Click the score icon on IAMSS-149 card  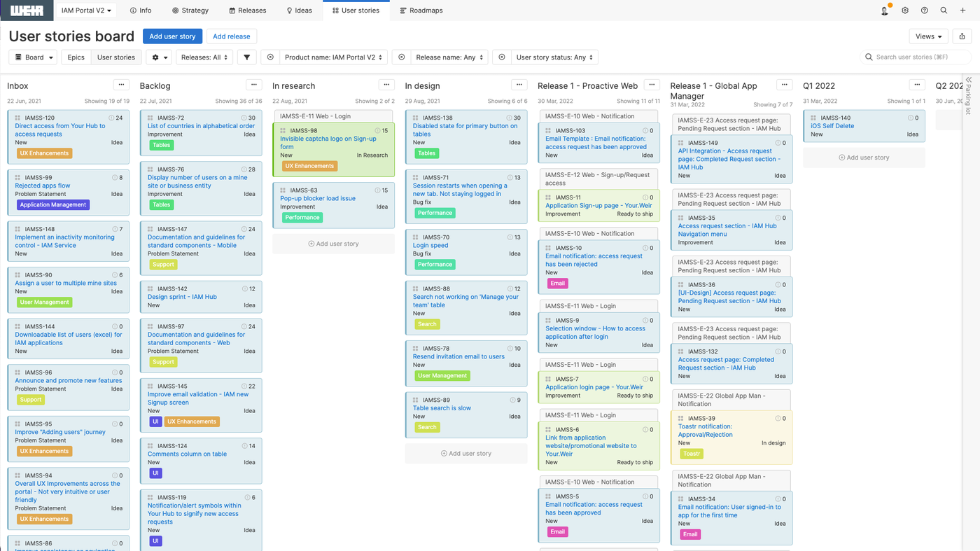point(777,143)
